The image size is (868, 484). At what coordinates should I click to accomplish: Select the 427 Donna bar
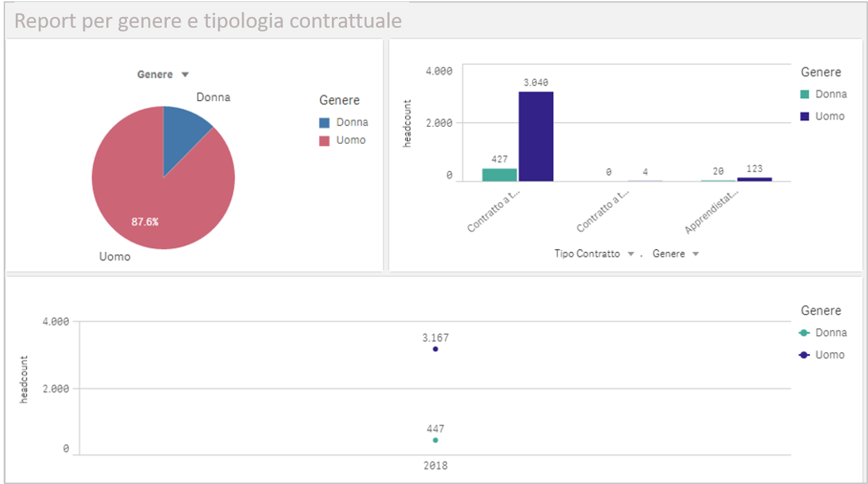pos(500,175)
